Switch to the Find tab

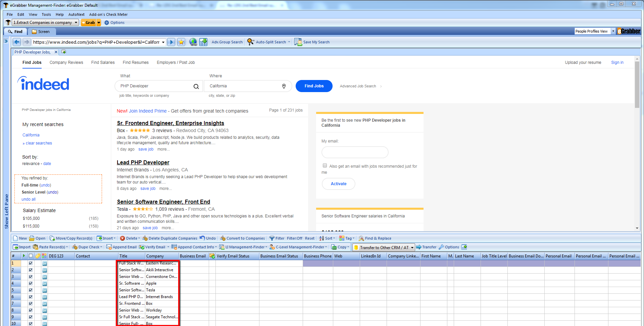(x=15, y=32)
